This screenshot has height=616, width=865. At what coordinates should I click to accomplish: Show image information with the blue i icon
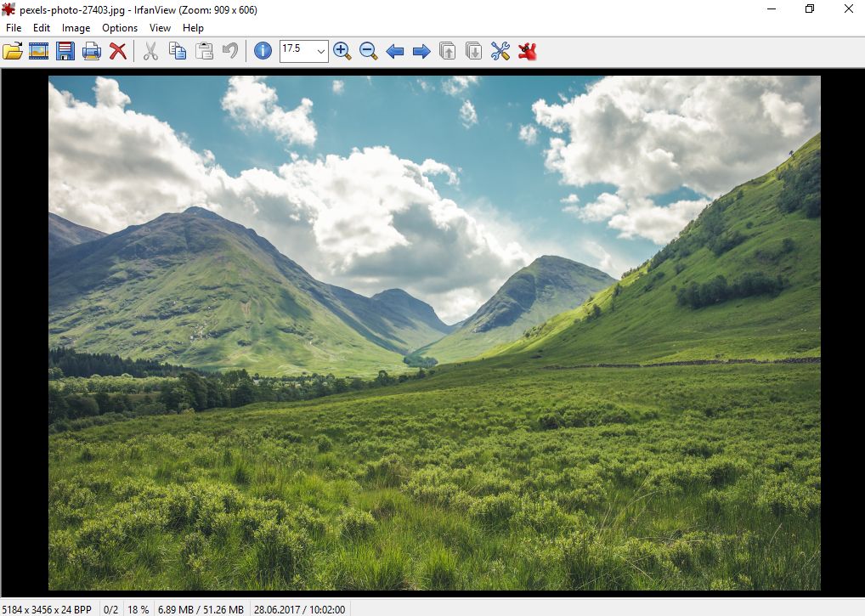coord(263,51)
